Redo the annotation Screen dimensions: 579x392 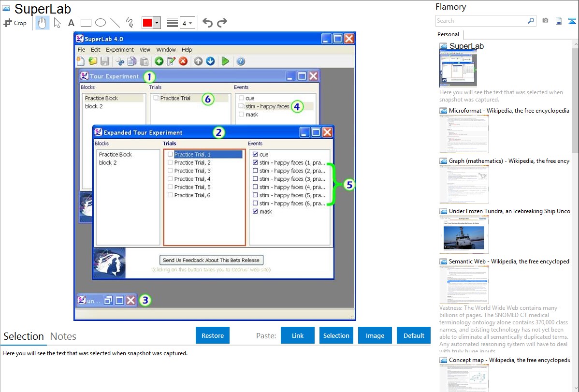coord(222,23)
